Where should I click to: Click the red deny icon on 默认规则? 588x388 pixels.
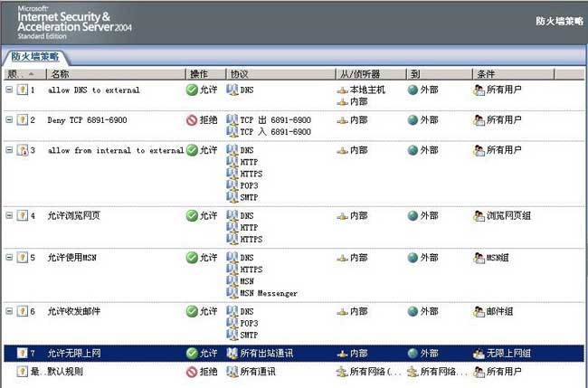click(192, 371)
